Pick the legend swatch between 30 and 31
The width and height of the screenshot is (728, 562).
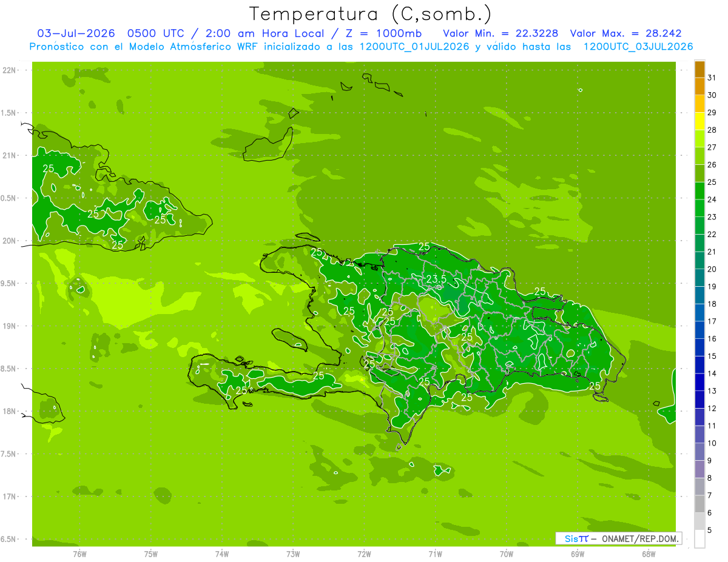pos(699,87)
